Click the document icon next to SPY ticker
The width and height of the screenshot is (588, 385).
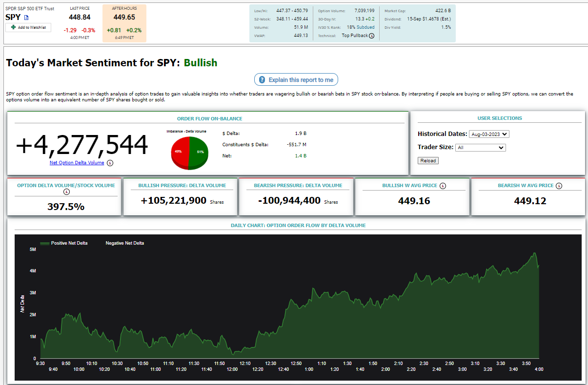27,18
